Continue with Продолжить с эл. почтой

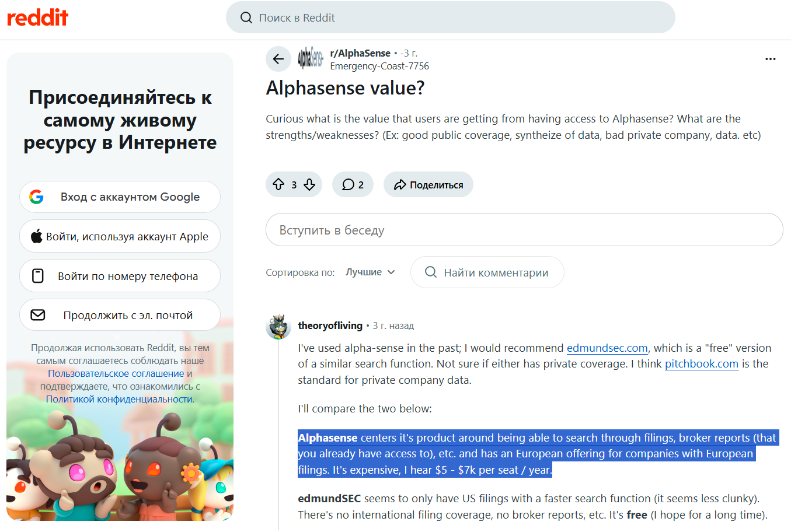pos(120,315)
